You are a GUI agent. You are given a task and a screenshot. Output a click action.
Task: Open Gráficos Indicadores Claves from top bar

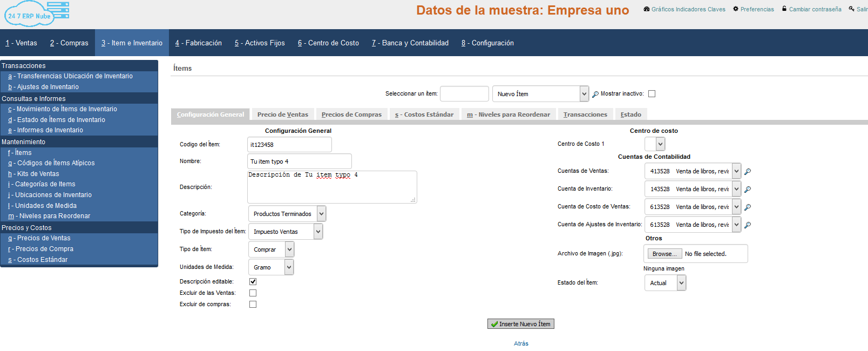tap(684, 9)
